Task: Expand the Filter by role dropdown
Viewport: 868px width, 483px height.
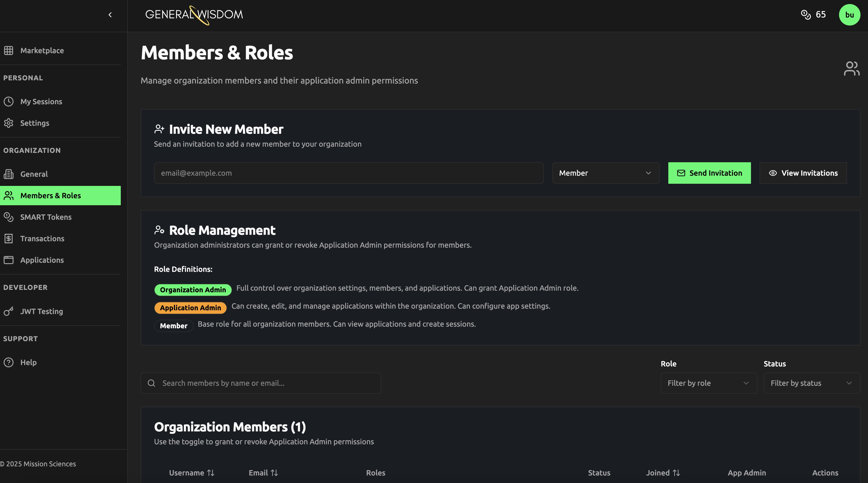Action: point(709,383)
